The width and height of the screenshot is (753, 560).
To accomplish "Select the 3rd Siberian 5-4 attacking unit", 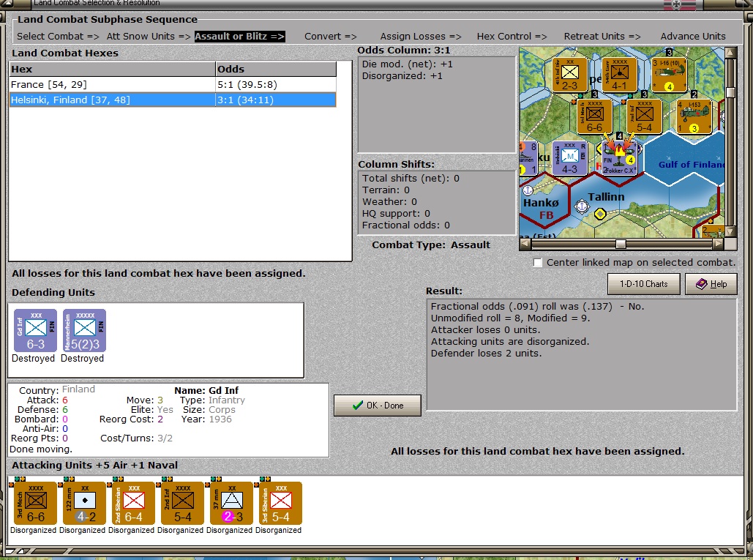I will pos(280,504).
